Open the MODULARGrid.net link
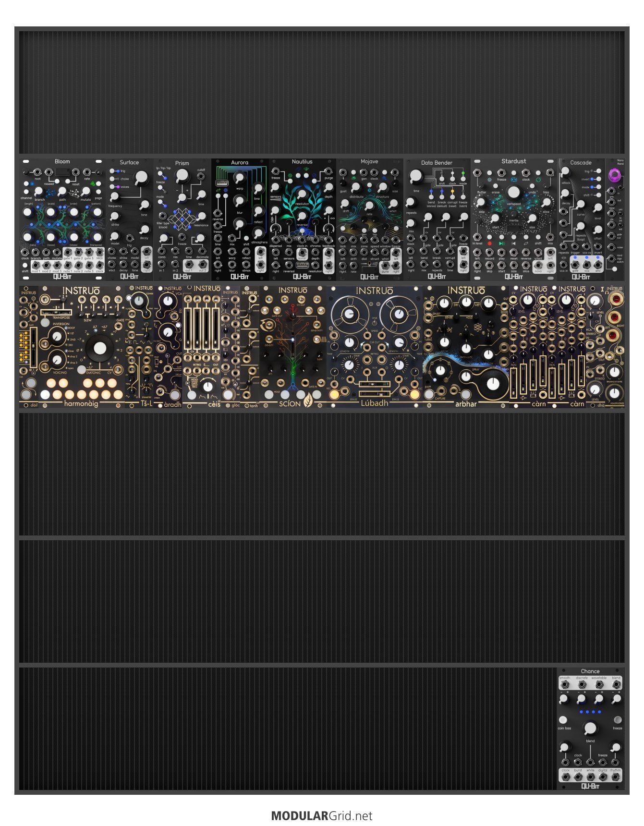The image size is (644, 826). 322,816
